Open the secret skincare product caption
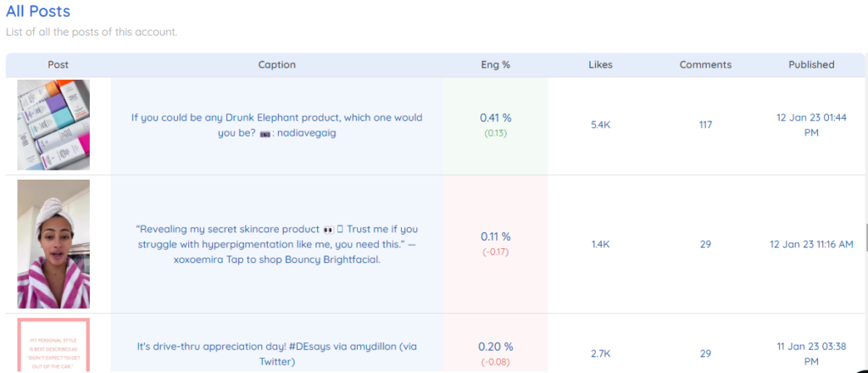Screen dimensions: 868x373 [x=277, y=244]
